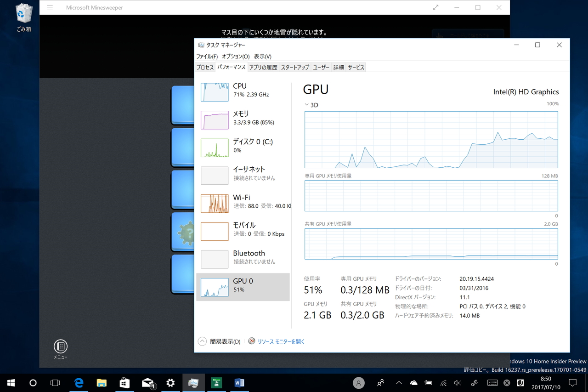The width and height of the screenshot is (588, 392).
Task: Switch to Minesweeper taskbar button
Action: (x=216, y=383)
